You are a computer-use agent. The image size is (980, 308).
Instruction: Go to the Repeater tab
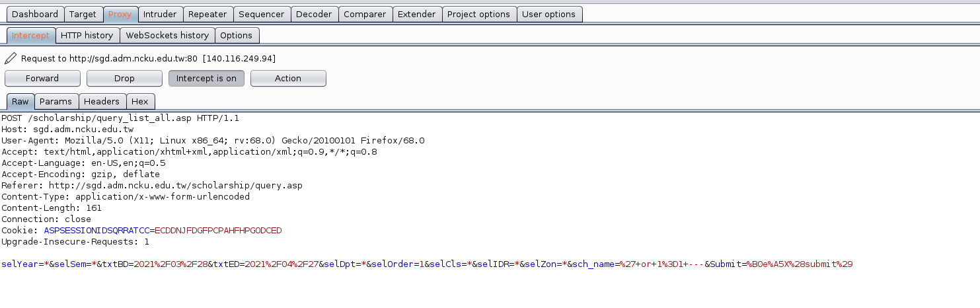(207, 14)
